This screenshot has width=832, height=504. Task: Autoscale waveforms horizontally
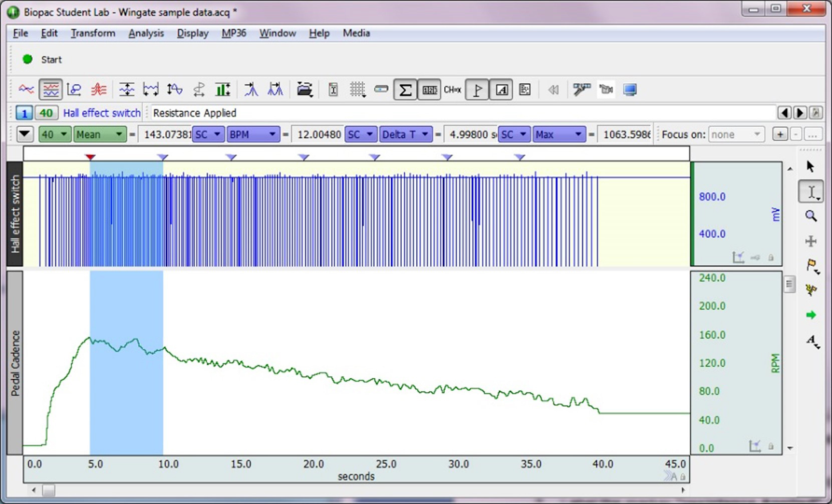tap(150, 90)
